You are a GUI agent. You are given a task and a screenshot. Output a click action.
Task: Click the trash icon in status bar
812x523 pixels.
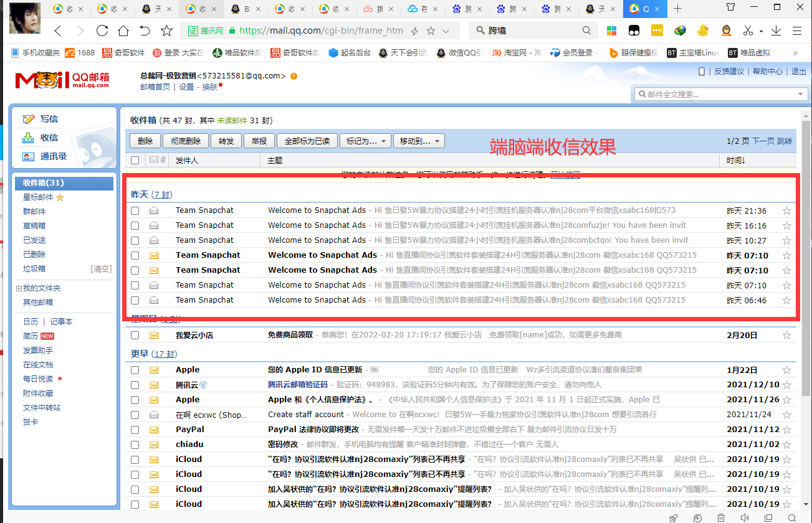point(720,518)
